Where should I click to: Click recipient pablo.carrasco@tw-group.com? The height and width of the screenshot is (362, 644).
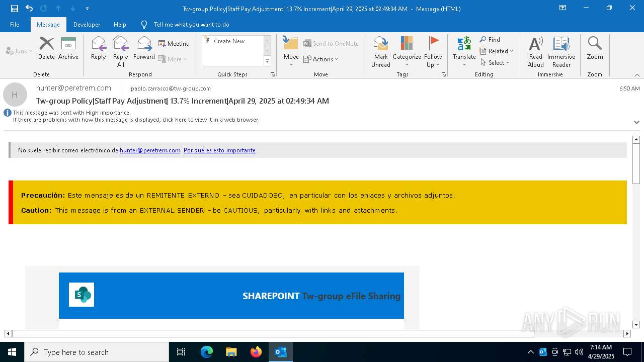click(171, 88)
